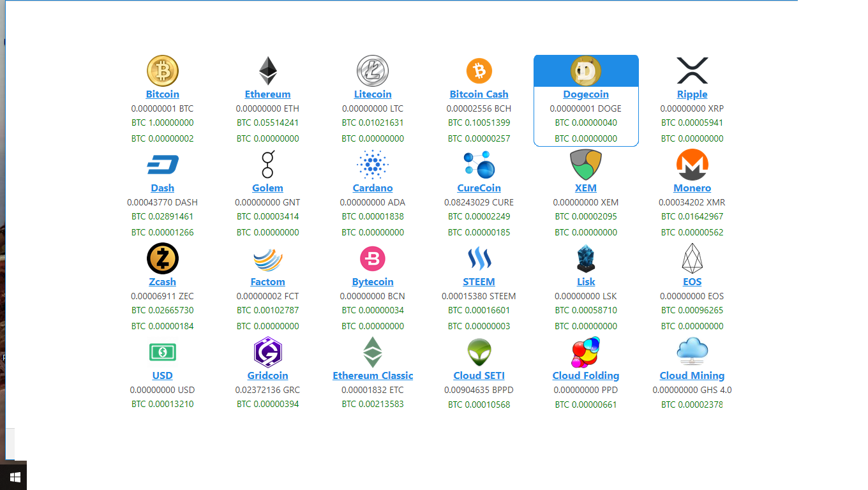The image size is (868, 490).
Task: Open the CureCoin link
Action: tap(479, 188)
